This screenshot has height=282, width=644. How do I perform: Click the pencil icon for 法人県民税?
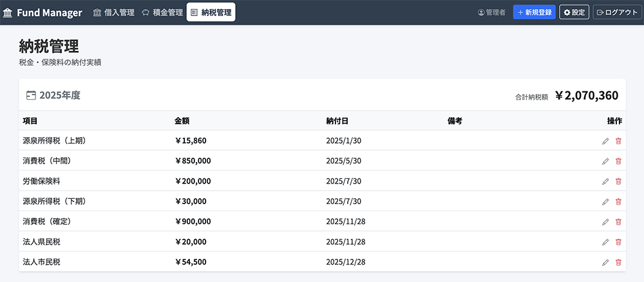(x=605, y=242)
